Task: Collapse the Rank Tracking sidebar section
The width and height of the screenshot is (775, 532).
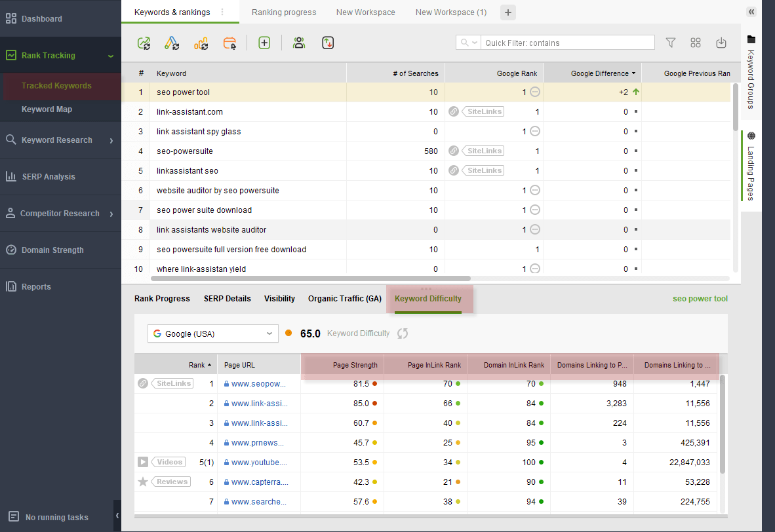Action: coord(111,56)
